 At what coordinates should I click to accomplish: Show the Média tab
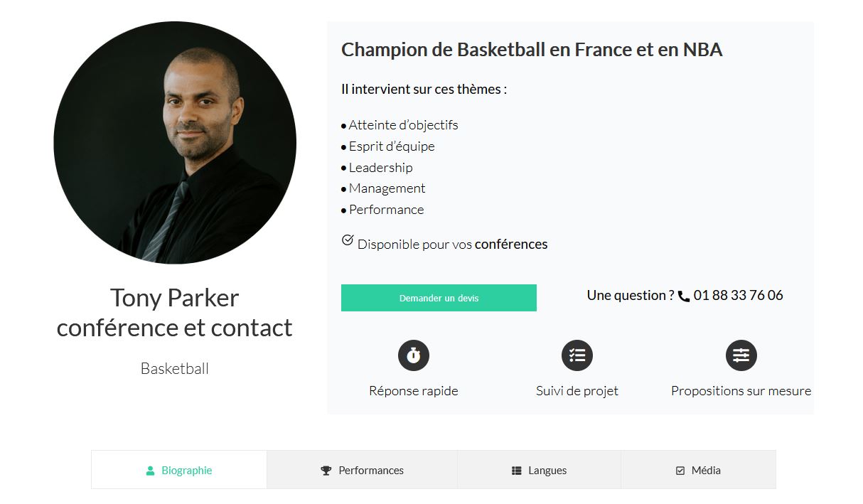coord(705,471)
